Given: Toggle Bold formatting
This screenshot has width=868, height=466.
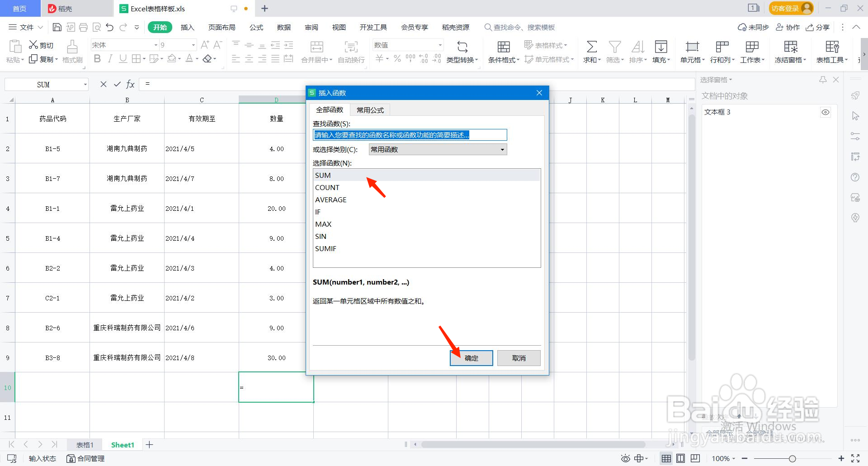Looking at the screenshot, I should pos(97,58).
